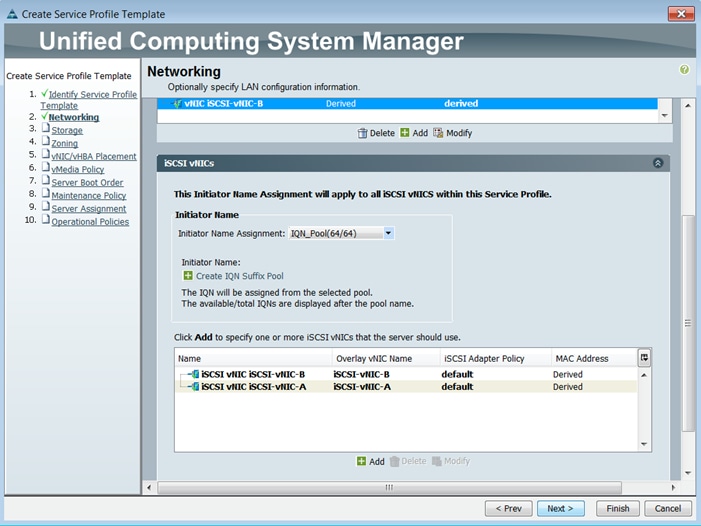
Task: Open the Zoning wizard step
Action: coord(64,143)
